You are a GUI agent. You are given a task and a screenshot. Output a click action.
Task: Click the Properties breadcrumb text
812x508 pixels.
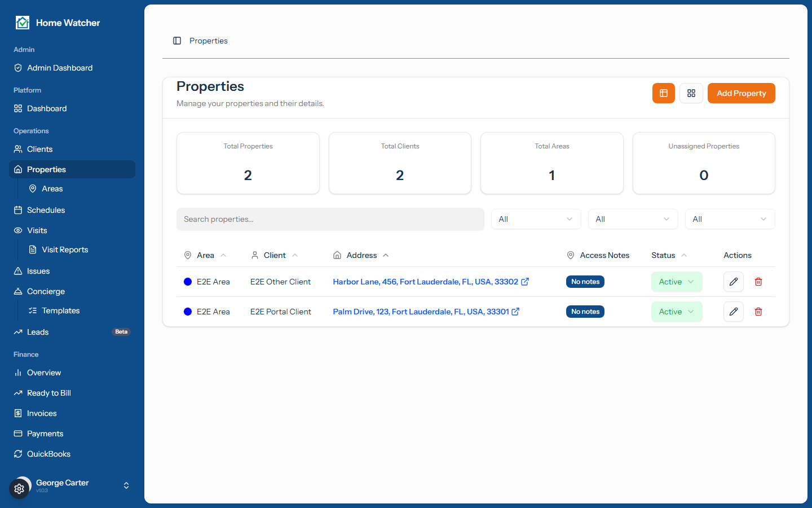click(x=209, y=41)
